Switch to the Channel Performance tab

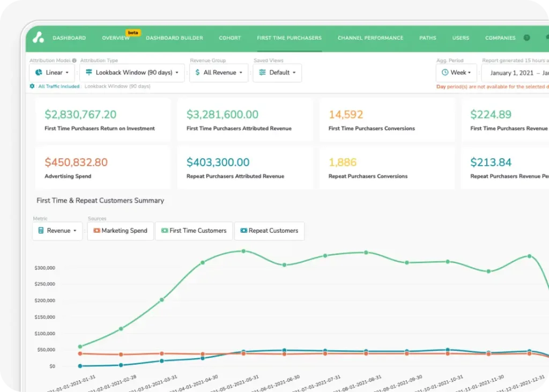[x=370, y=38]
